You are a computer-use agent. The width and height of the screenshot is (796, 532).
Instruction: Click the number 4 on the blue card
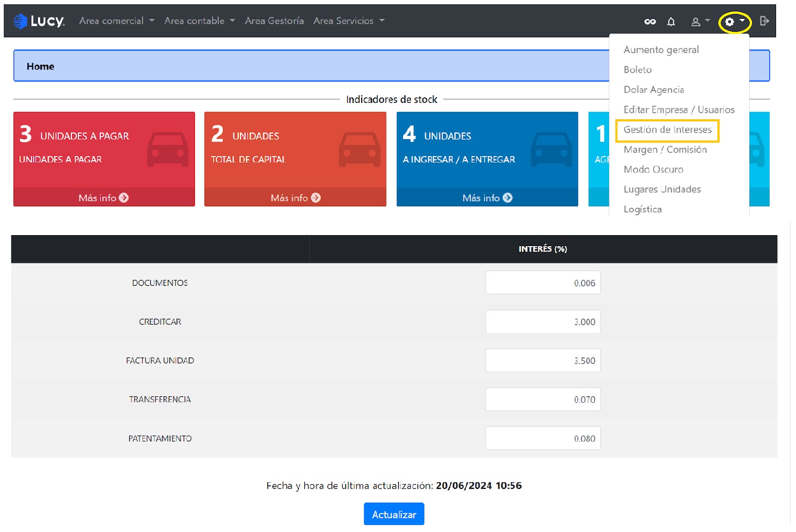409,134
